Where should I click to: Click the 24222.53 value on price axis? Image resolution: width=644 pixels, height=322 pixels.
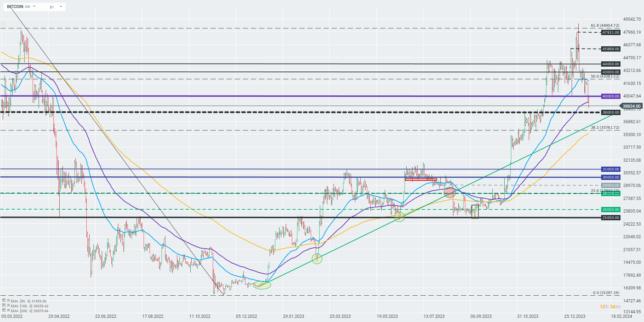pyautogui.click(x=632, y=224)
